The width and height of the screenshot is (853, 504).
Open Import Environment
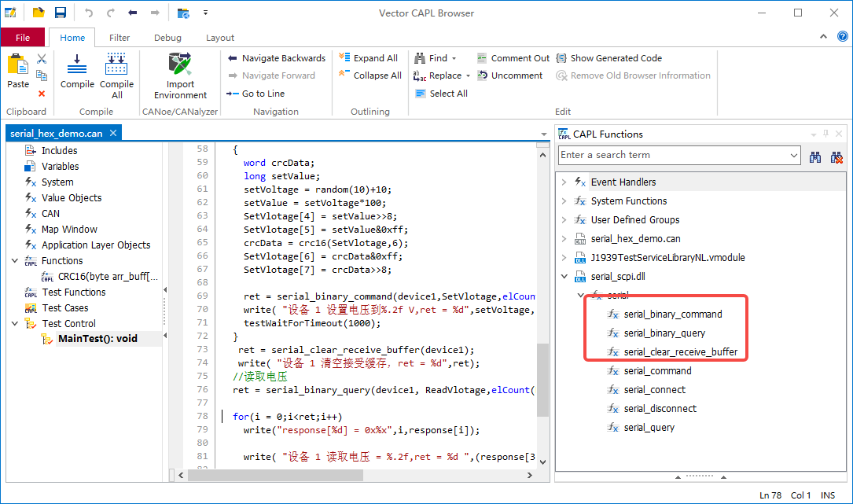click(x=180, y=75)
